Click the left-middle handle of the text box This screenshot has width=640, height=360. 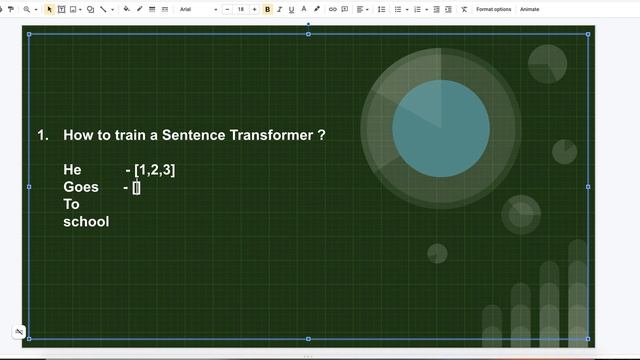coord(29,187)
